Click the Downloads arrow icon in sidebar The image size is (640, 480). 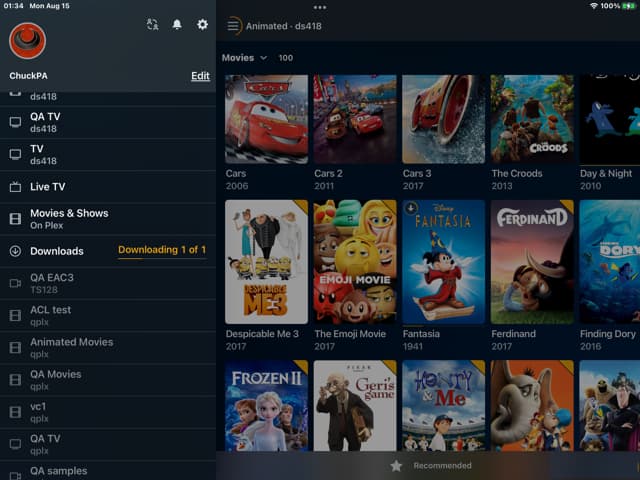[15, 251]
